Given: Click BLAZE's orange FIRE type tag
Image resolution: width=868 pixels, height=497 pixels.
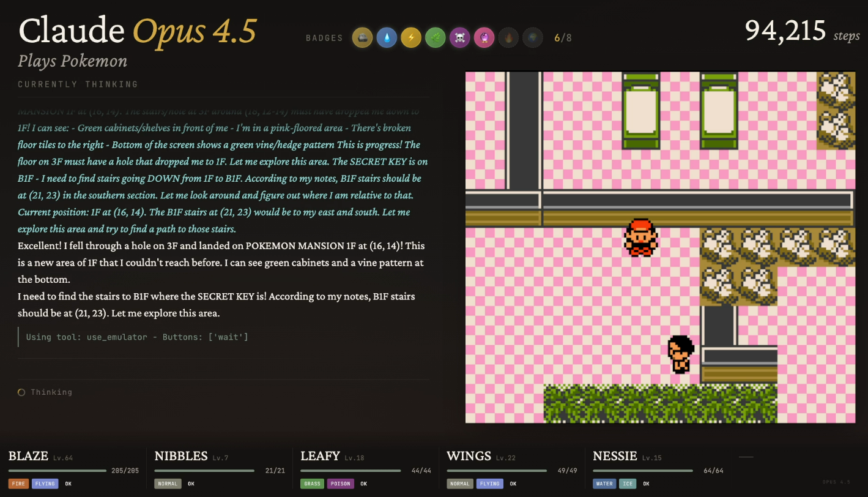Looking at the screenshot, I should click(18, 484).
